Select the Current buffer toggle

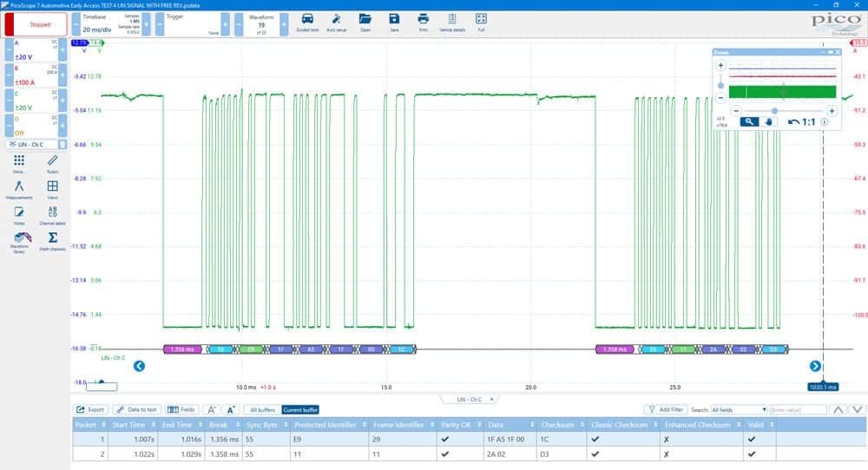click(x=300, y=409)
